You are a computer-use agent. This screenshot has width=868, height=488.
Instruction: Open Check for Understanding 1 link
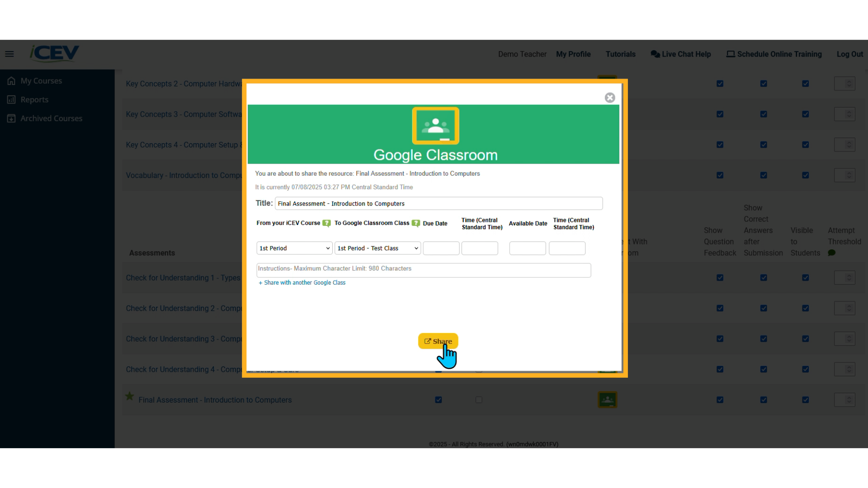pos(183,278)
